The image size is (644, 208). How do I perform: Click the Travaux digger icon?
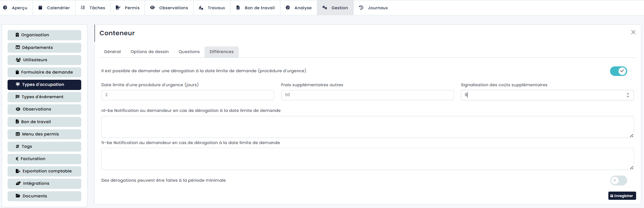tap(201, 8)
